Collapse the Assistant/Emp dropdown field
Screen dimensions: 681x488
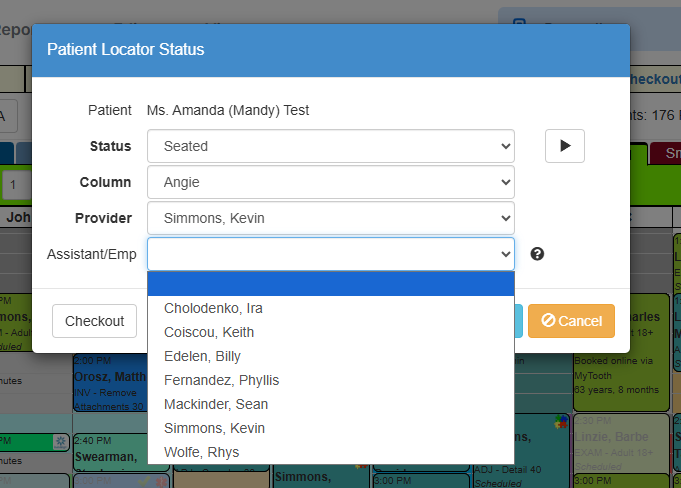(x=331, y=254)
